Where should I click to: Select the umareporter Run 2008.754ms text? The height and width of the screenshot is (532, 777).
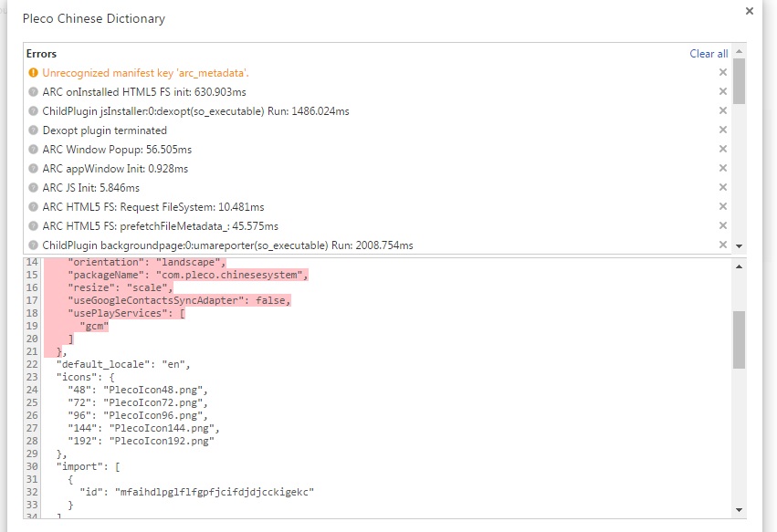click(x=227, y=245)
